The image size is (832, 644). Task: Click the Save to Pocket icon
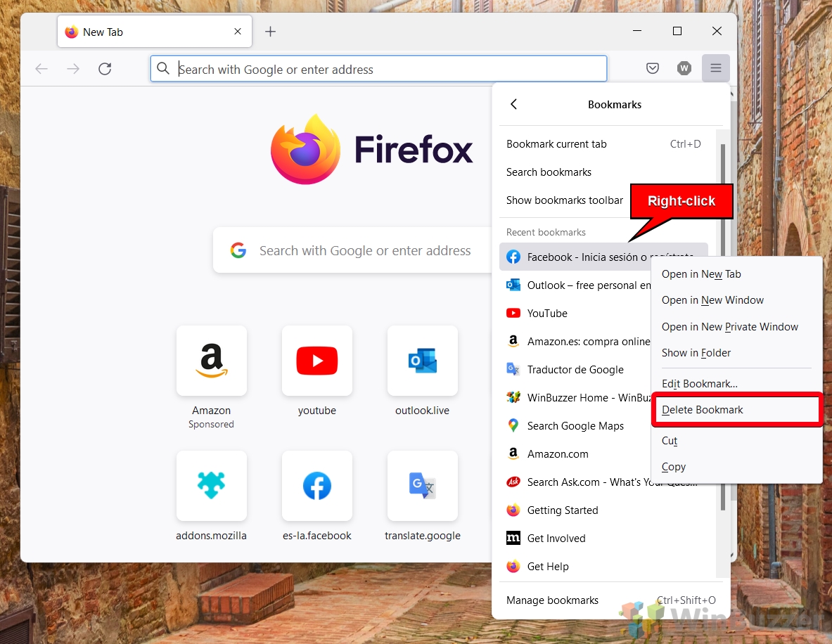(652, 68)
